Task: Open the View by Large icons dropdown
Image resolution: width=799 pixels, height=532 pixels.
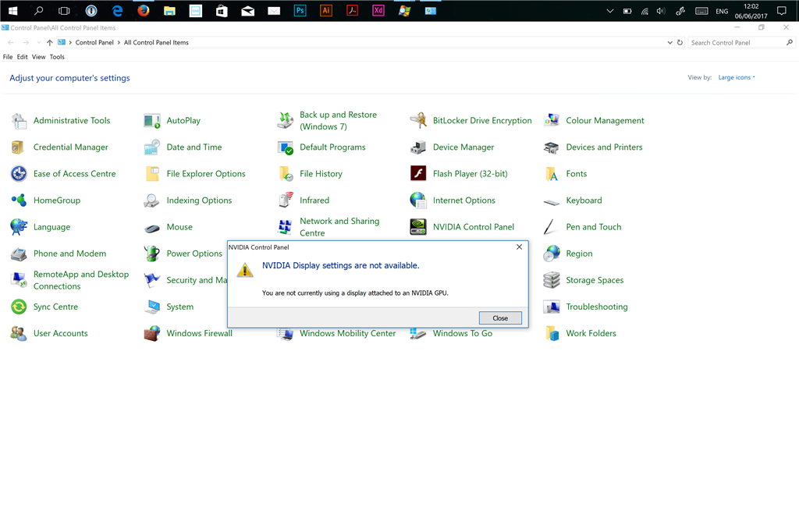Action: point(737,77)
